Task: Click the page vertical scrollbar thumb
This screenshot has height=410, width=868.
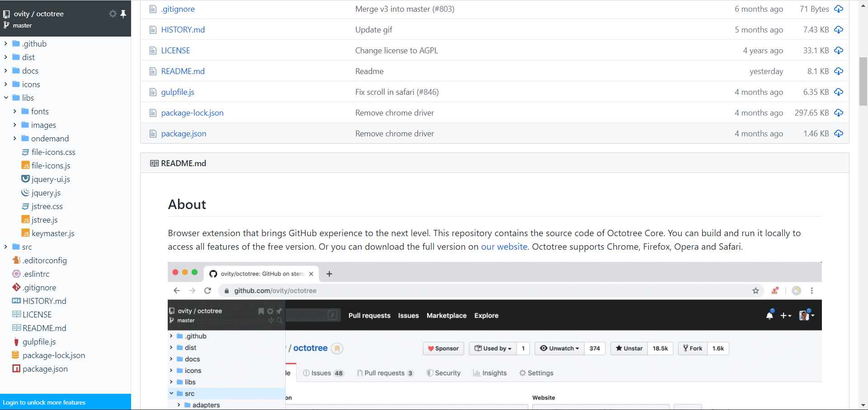Action: point(863,81)
